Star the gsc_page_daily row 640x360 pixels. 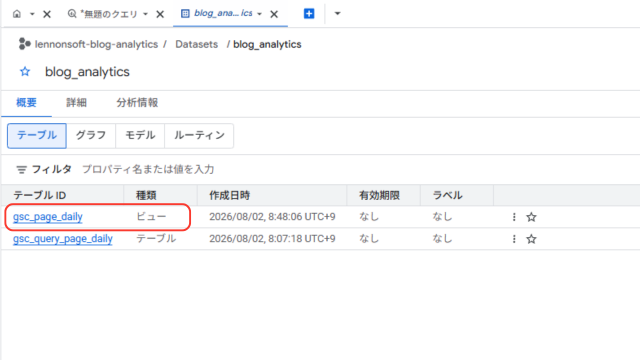pos(531,217)
